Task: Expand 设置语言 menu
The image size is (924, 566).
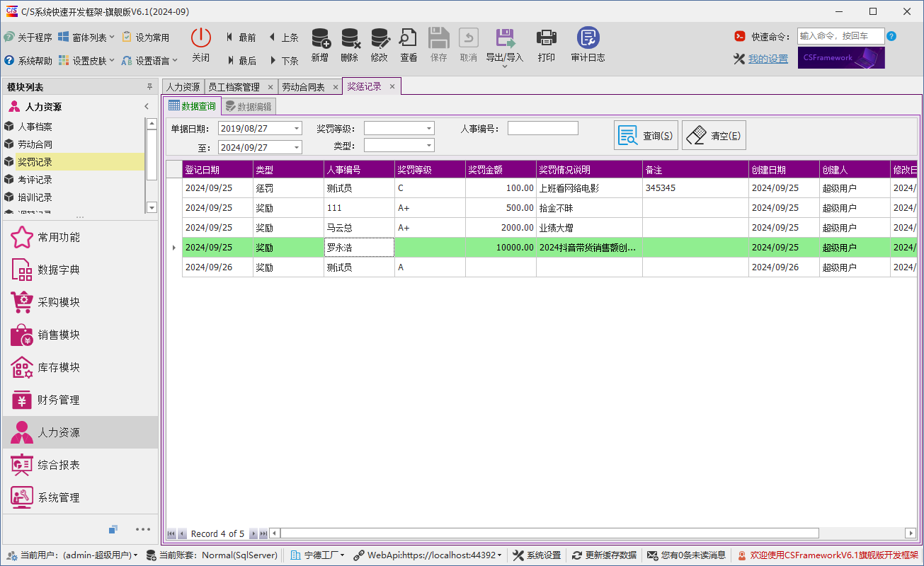Action: click(x=149, y=61)
